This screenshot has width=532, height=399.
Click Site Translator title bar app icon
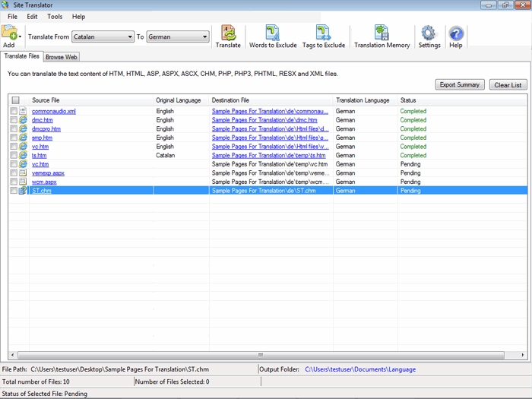5,5
